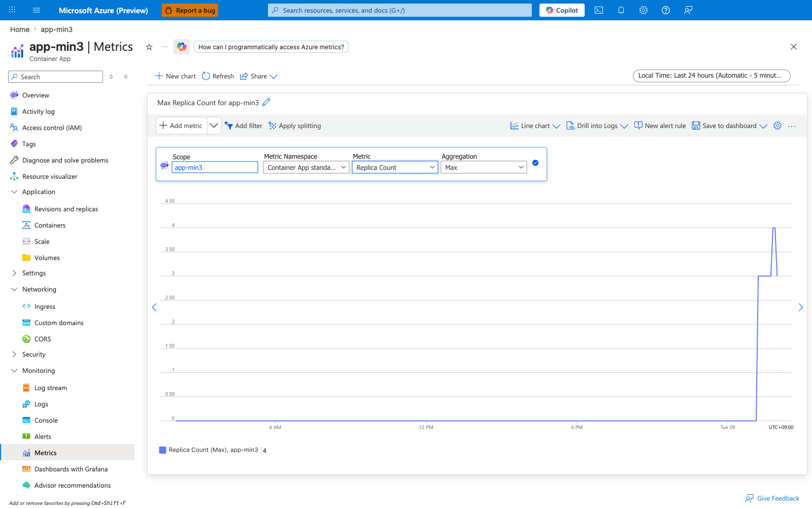Click the Scope field app-min3

click(215, 168)
